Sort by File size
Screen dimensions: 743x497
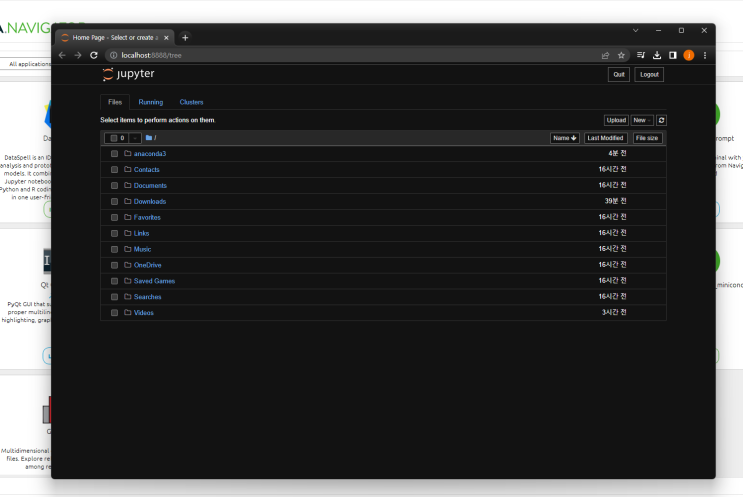click(647, 138)
